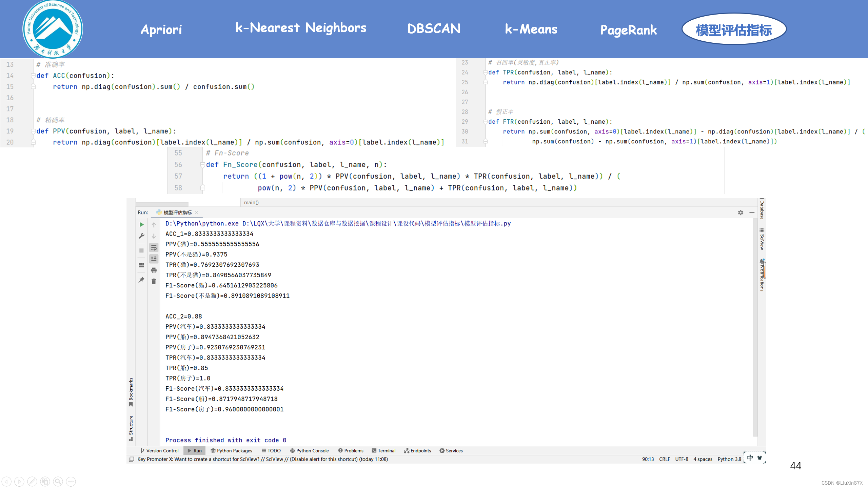The height and width of the screenshot is (488, 868).
Task: Open the Python 3.8 interpreter selector
Action: pyautogui.click(x=729, y=459)
